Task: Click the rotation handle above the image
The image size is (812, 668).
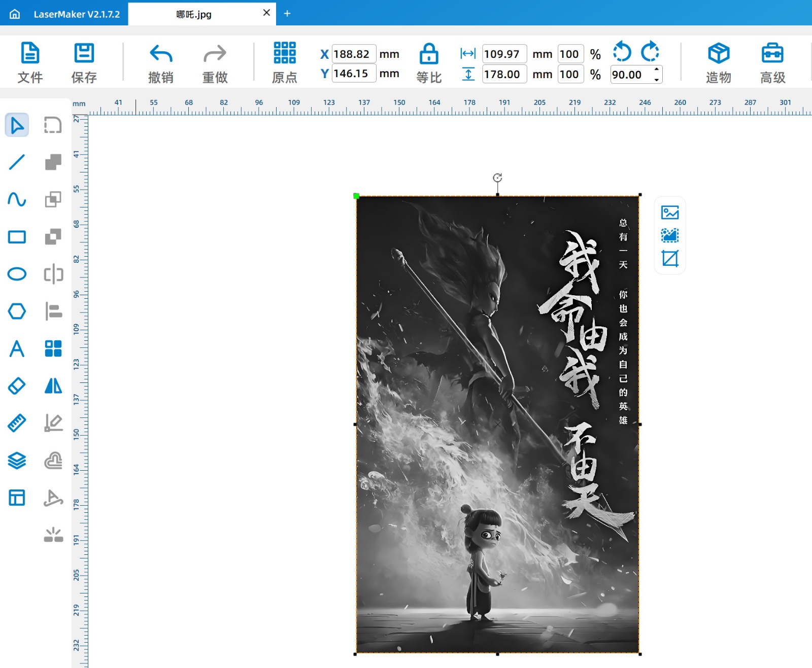Action: pyautogui.click(x=497, y=178)
